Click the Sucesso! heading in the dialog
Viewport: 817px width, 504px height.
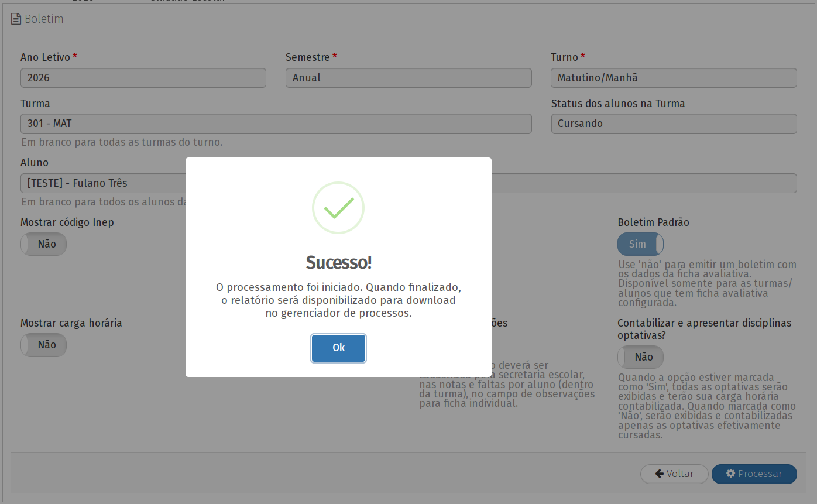tap(338, 263)
